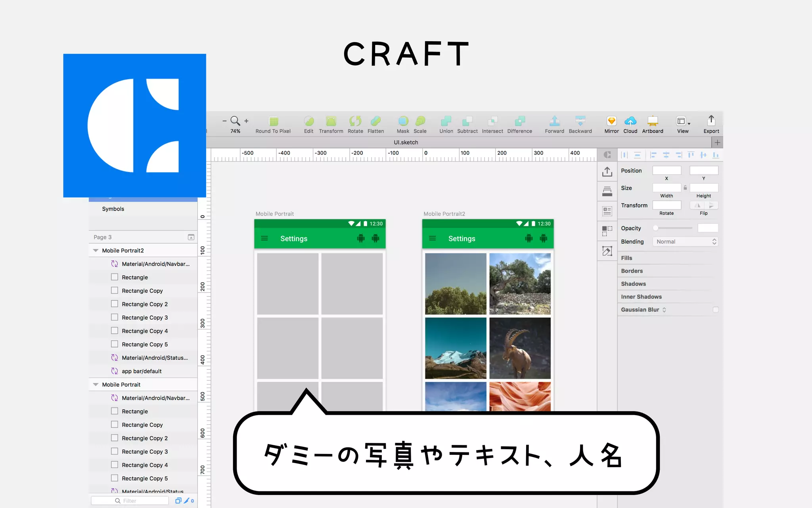Expand the Shadows section
812x508 pixels.
[x=633, y=284]
